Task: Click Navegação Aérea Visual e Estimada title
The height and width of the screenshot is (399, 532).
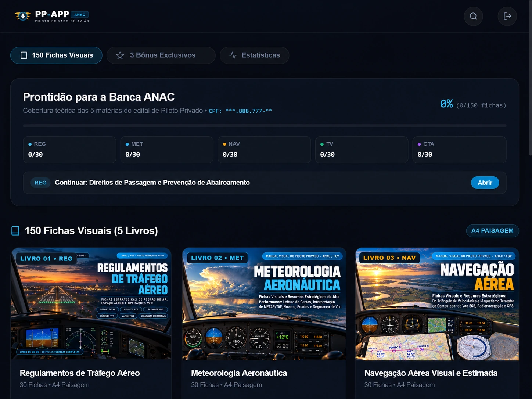Action: (431, 373)
